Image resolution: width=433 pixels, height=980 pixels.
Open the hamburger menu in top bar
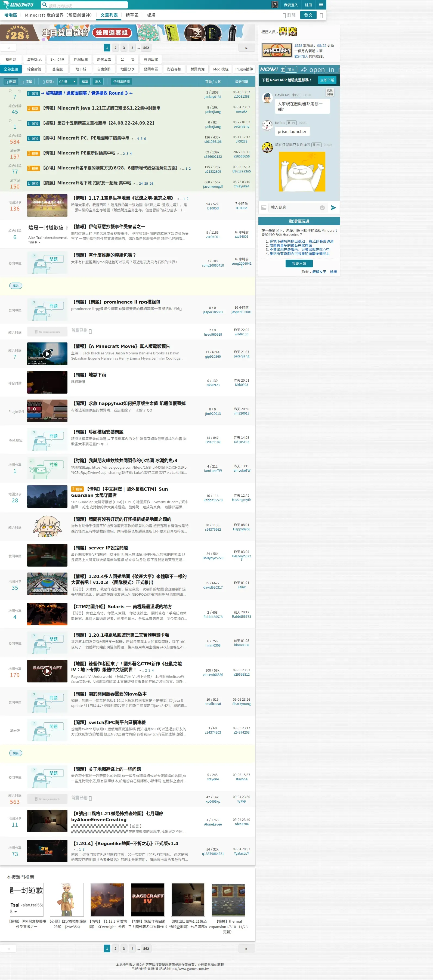[321, 5]
